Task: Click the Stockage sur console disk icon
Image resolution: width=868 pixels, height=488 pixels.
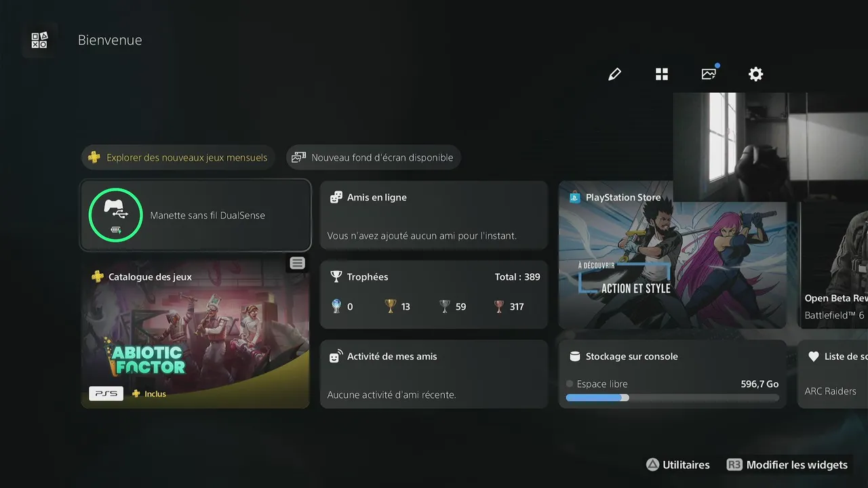Action: [x=575, y=357]
